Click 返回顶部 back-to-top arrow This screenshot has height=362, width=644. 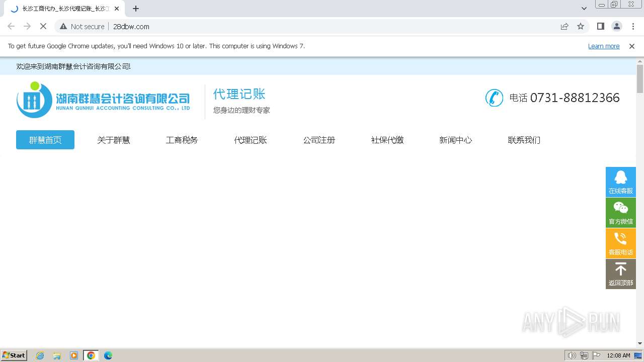(x=620, y=274)
